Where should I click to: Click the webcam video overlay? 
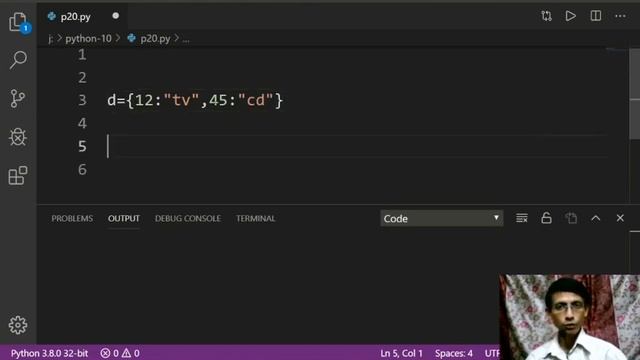[x=569, y=317]
